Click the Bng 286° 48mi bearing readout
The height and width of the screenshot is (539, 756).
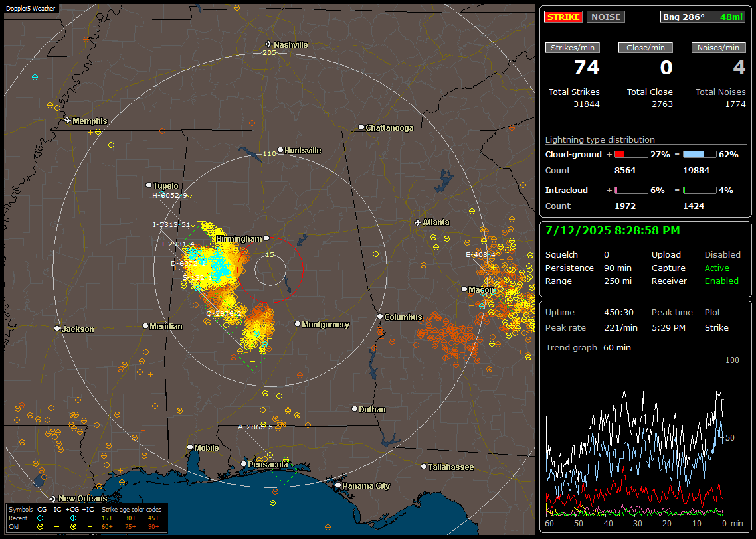[703, 17]
